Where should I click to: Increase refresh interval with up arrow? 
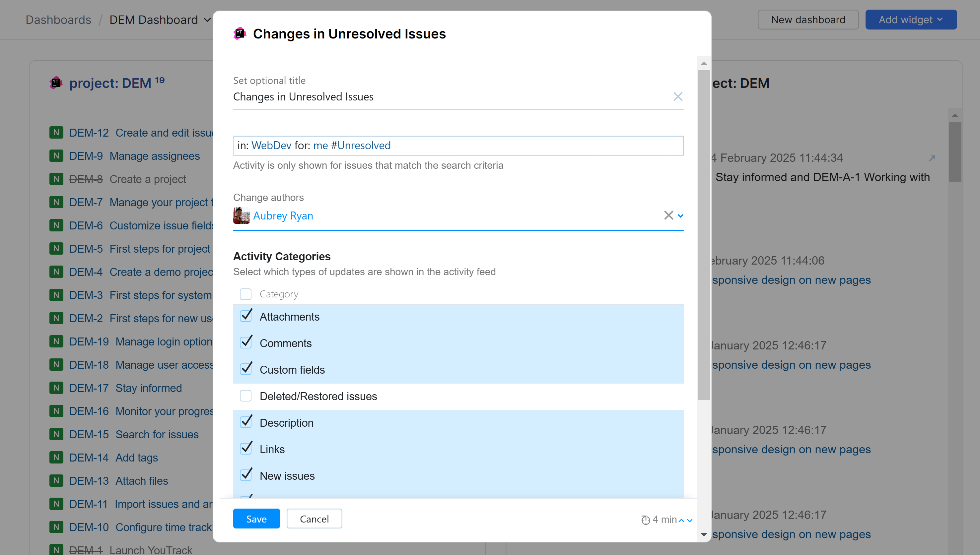[x=681, y=520]
